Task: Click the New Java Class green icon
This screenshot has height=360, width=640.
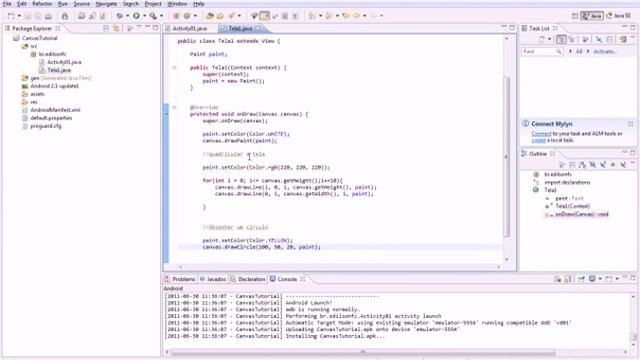Action: 187,16
